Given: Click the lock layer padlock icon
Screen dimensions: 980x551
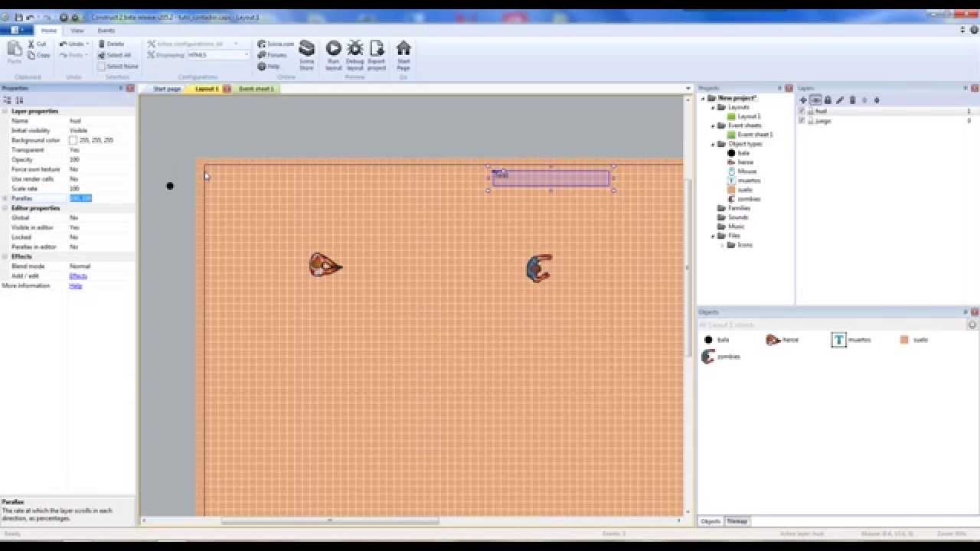Looking at the screenshot, I should pyautogui.click(x=828, y=100).
